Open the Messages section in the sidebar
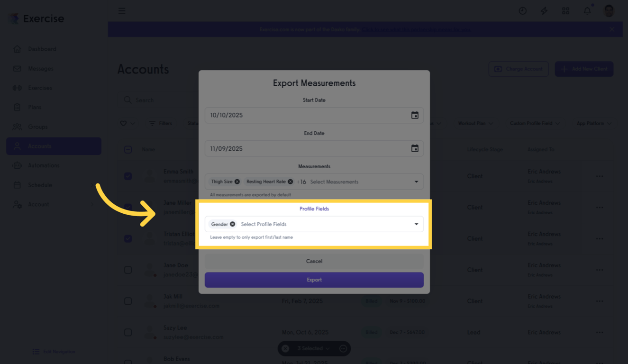 click(38, 68)
